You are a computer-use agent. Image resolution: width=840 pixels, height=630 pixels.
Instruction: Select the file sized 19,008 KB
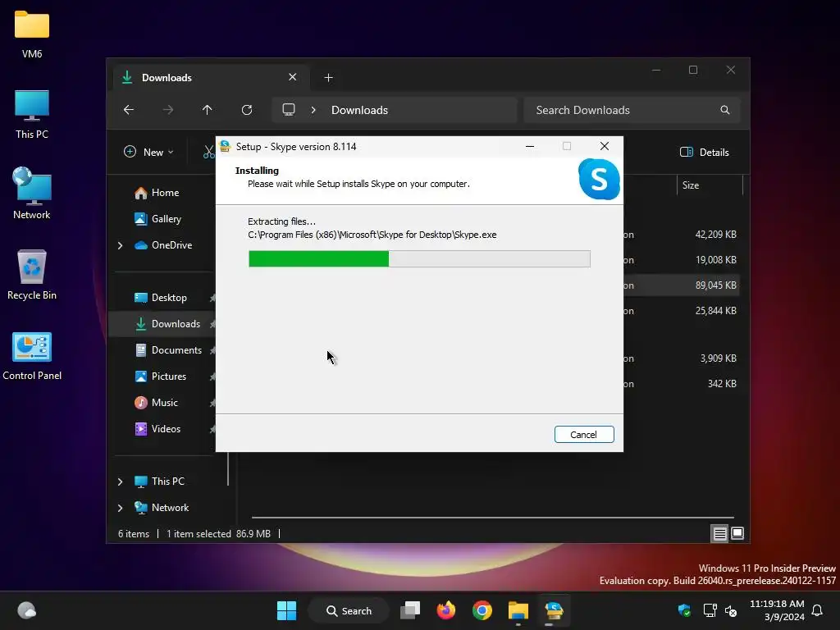pyautogui.click(x=715, y=260)
